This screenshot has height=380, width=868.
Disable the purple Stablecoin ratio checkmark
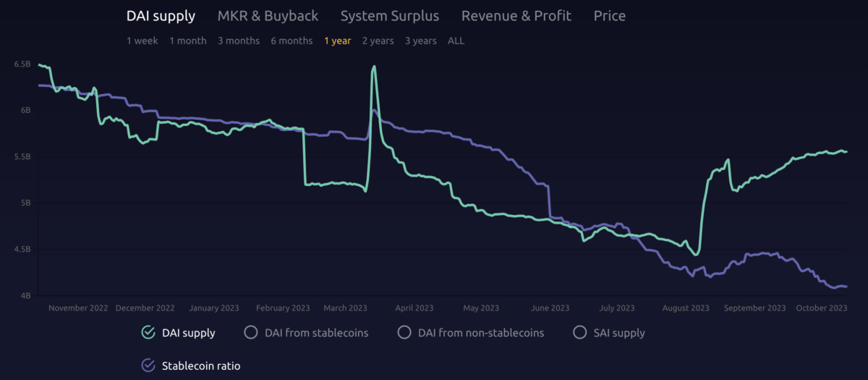149,366
